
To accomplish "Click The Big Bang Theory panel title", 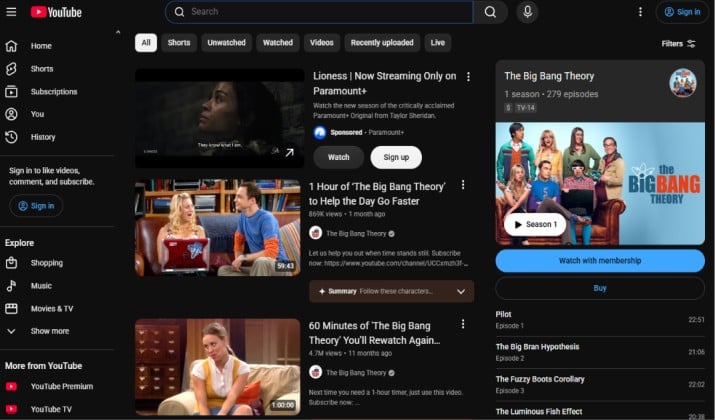I will point(549,76).
